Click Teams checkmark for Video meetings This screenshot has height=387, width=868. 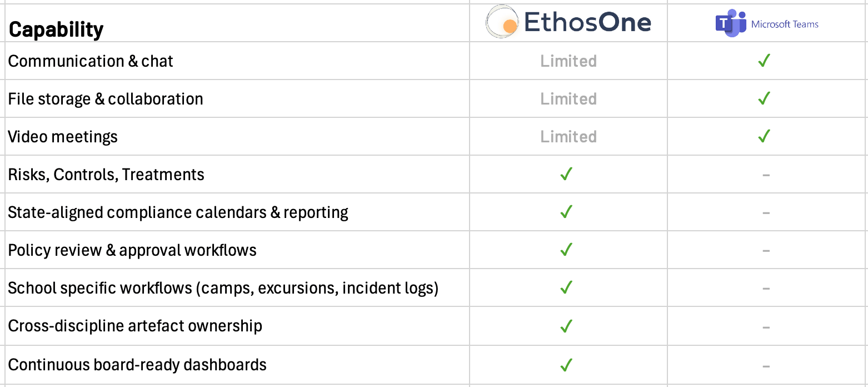pyautogui.click(x=764, y=136)
